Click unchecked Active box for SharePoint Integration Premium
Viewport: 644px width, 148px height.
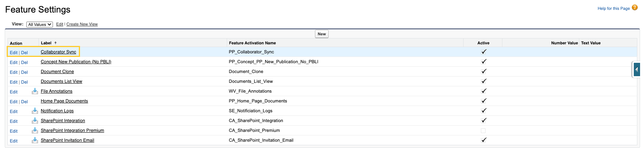483,131
